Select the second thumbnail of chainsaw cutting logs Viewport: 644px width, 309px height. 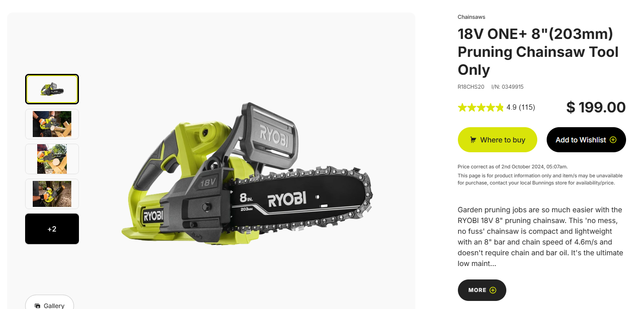[52, 124]
